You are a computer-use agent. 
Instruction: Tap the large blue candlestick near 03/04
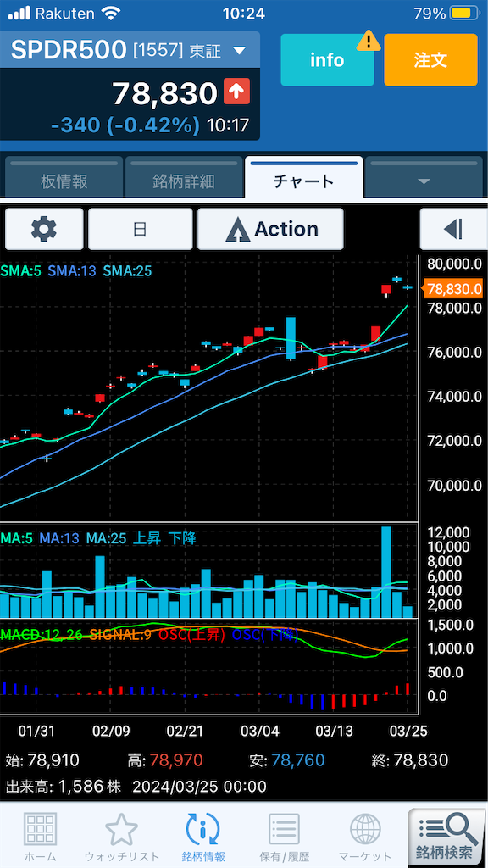291,338
